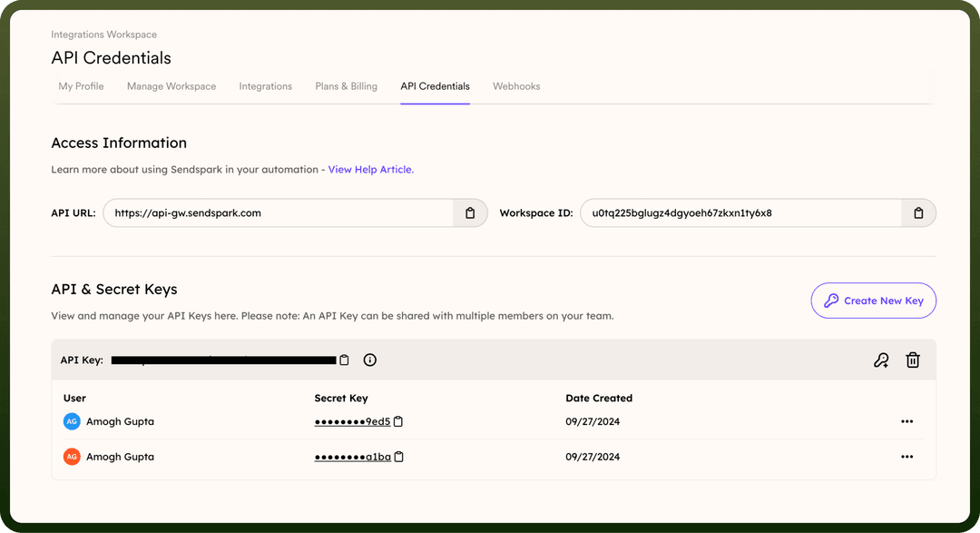Click the Create New Key button

point(873,301)
